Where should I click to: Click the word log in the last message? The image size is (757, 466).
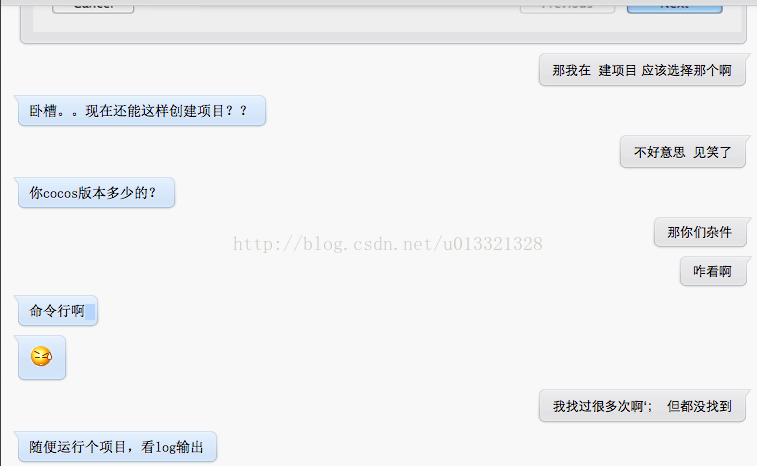pyautogui.click(x=165, y=448)
